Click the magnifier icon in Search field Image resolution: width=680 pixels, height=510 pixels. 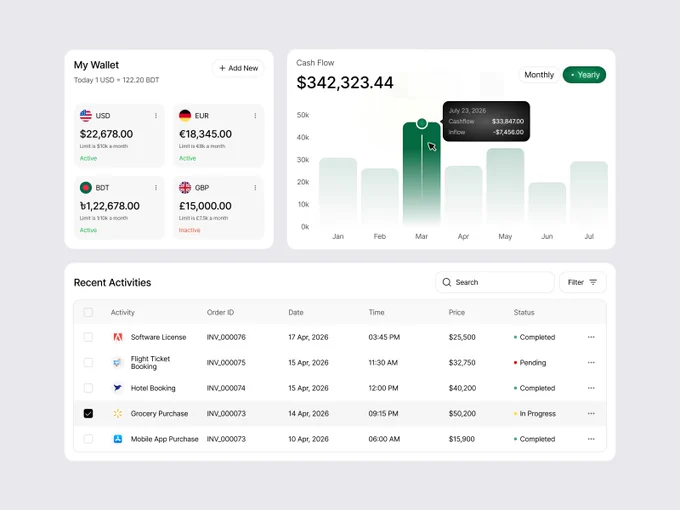[x=447, y=282]
